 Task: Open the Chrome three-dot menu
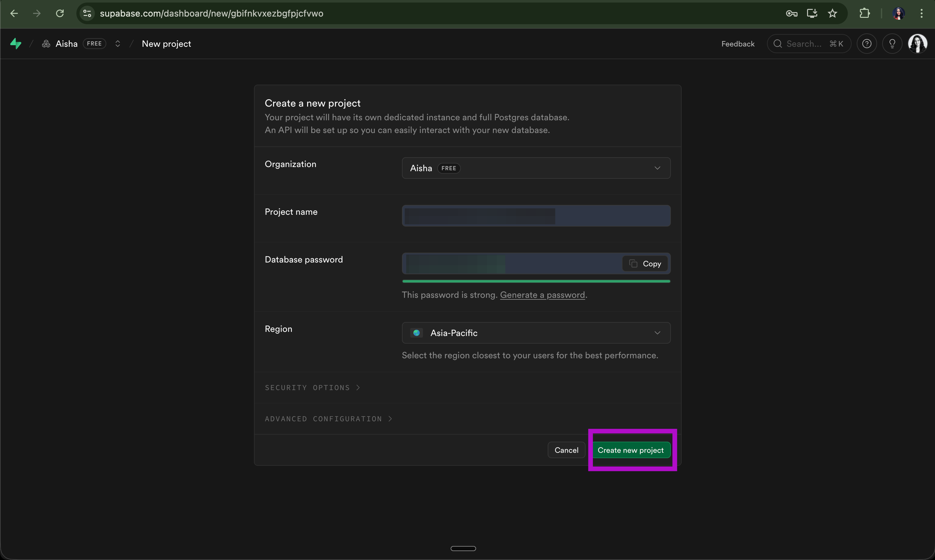coord(921,14)
